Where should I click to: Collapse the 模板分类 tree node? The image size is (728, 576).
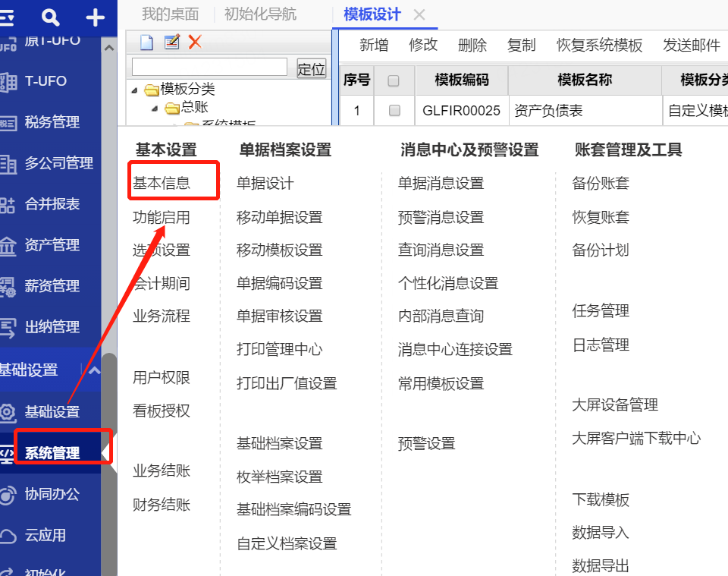click(x=135, y=90)
